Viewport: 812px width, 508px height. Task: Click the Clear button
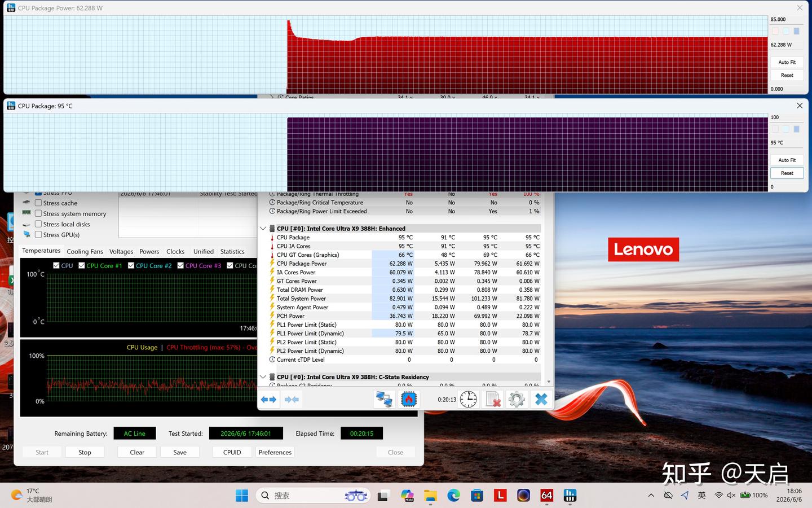click(x=137, y=452)
